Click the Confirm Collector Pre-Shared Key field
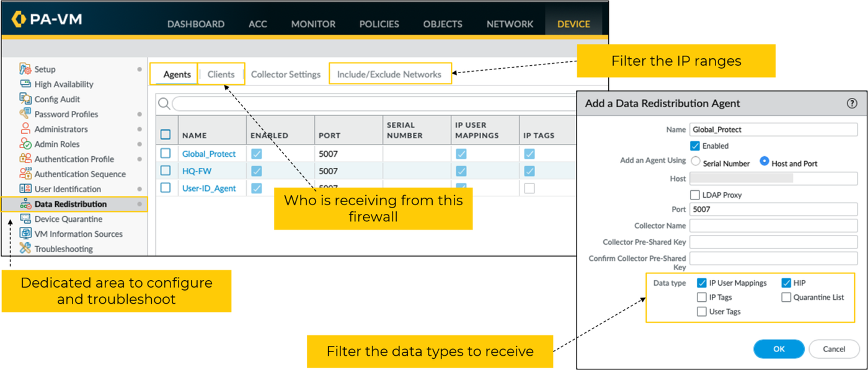 773,258
